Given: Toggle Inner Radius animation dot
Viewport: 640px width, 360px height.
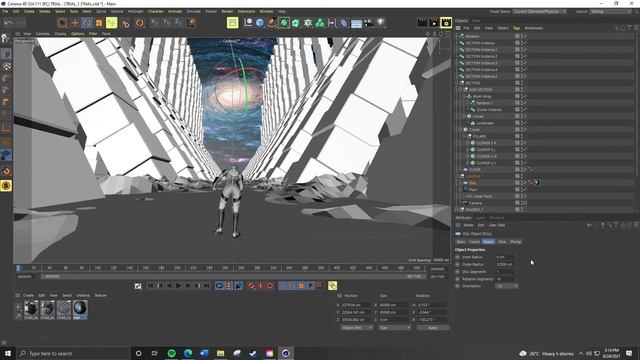Looking at the screenshot, I should 458,257.
